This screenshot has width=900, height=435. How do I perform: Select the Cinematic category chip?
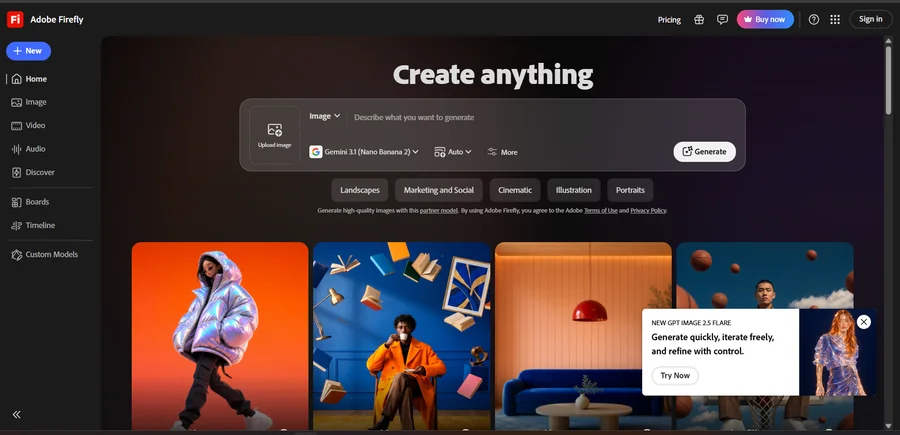coord(515,190)
